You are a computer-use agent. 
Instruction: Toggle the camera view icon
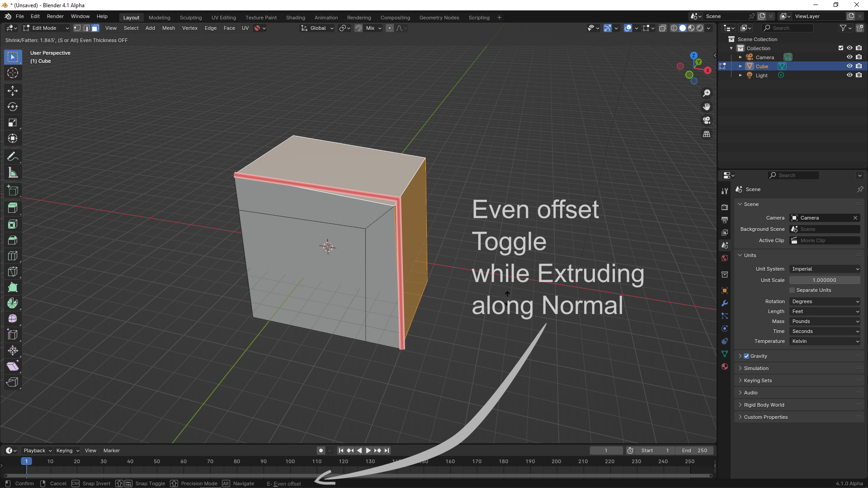(x=707, y=120)
